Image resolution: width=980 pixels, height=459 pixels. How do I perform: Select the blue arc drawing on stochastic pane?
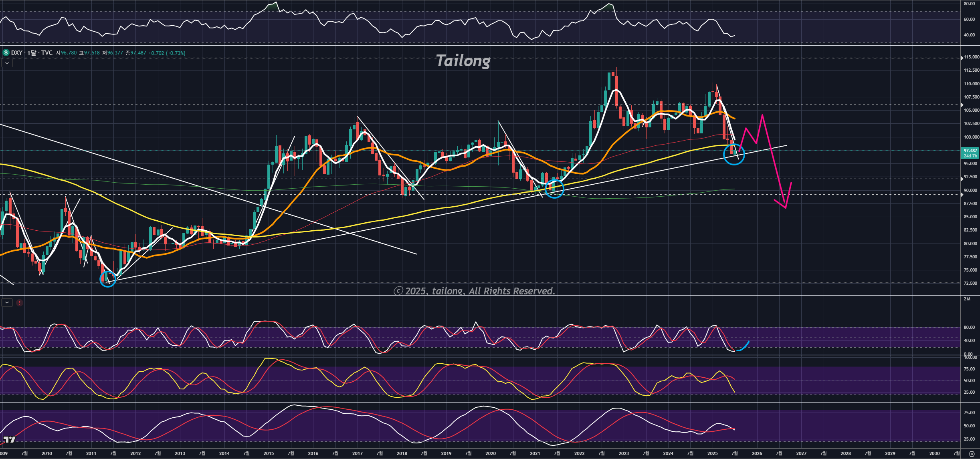744,347
